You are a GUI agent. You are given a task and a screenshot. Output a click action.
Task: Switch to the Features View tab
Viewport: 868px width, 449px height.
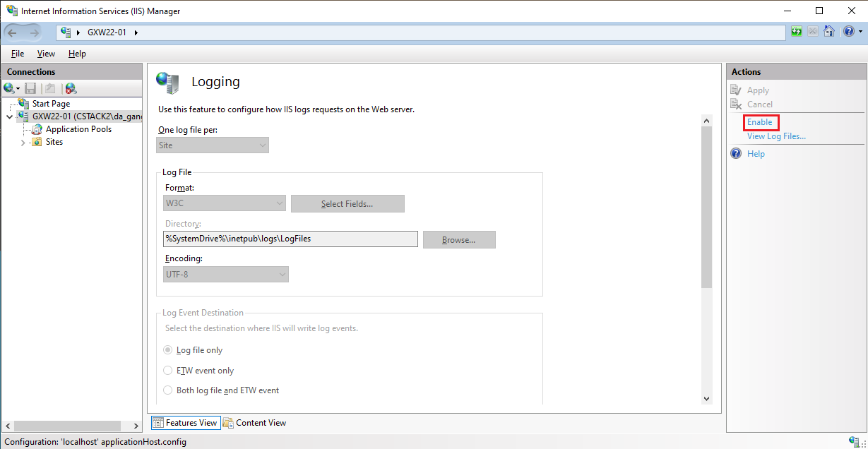pyautogui.click(x=185, y=423)
